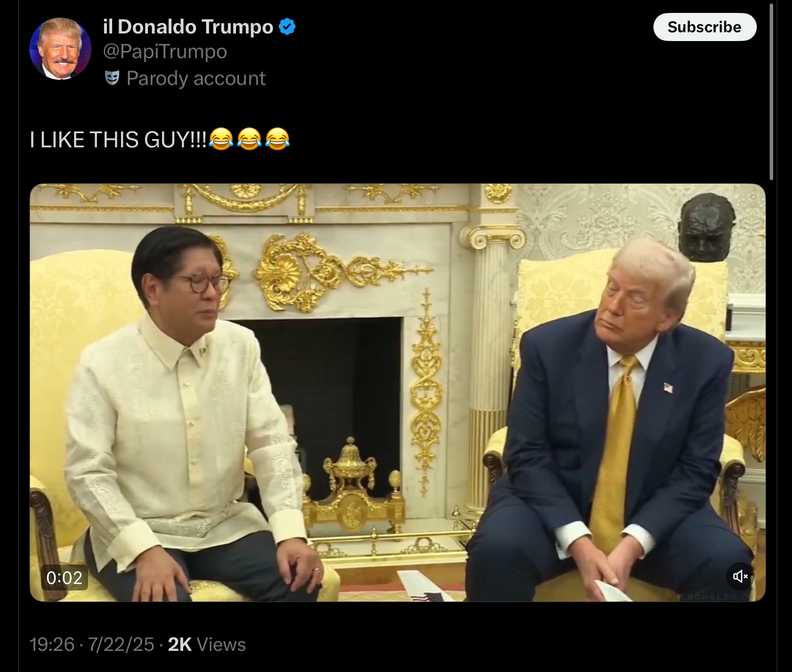The image size is (792, 672).
Task: Subscribe to il Donaldo Trumpo
Action: click(x=705, y=27)
